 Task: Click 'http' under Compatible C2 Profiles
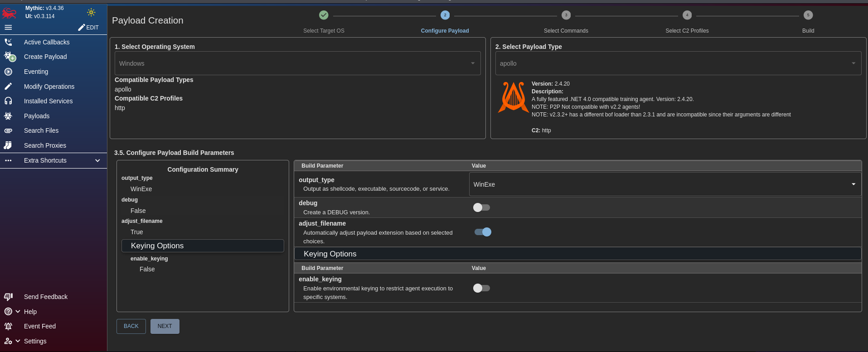coord(120,108)
